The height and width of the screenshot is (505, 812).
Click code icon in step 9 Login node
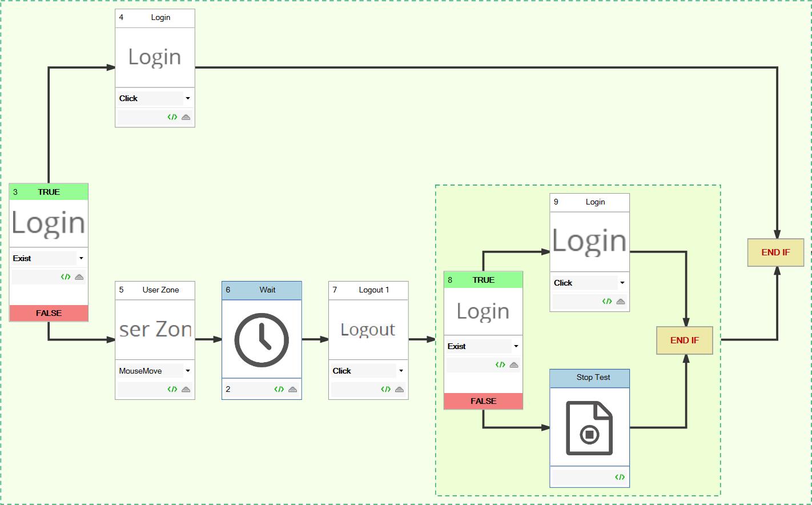point(606,302)
